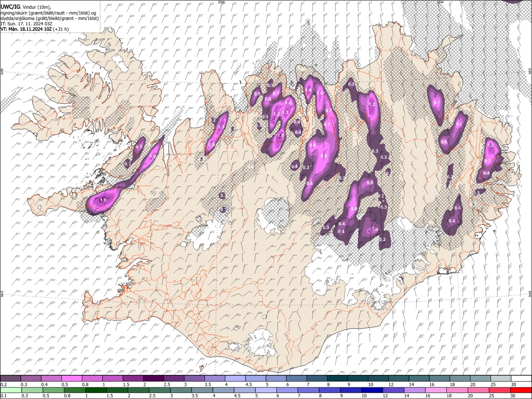
Task: Click the 0.8 green rain legend swatch
Action: [74, 390]
